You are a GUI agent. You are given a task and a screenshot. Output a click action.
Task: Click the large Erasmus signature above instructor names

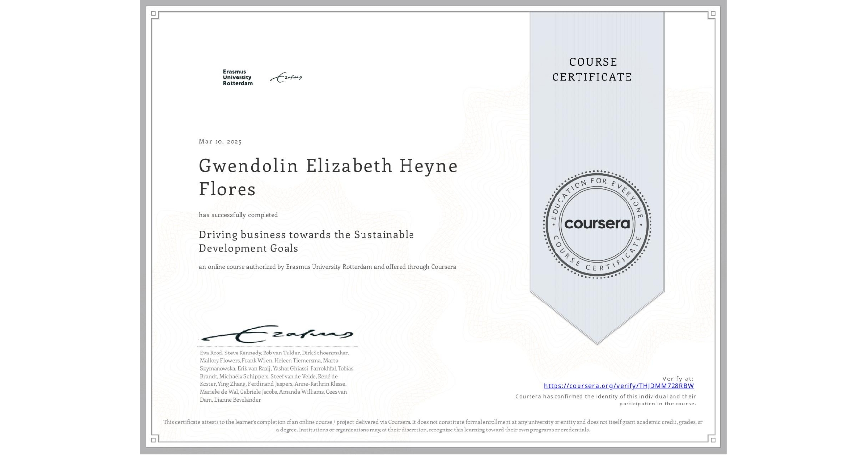point(277,334)
